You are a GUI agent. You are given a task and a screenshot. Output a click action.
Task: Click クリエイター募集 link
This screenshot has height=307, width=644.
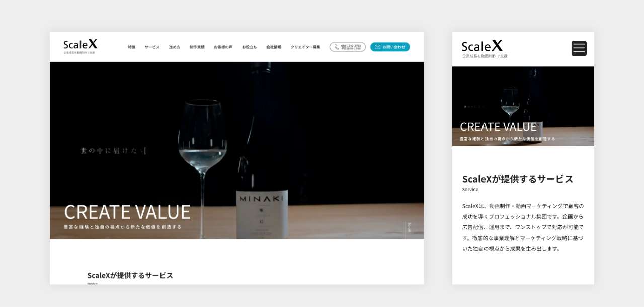tap(305, 47)
